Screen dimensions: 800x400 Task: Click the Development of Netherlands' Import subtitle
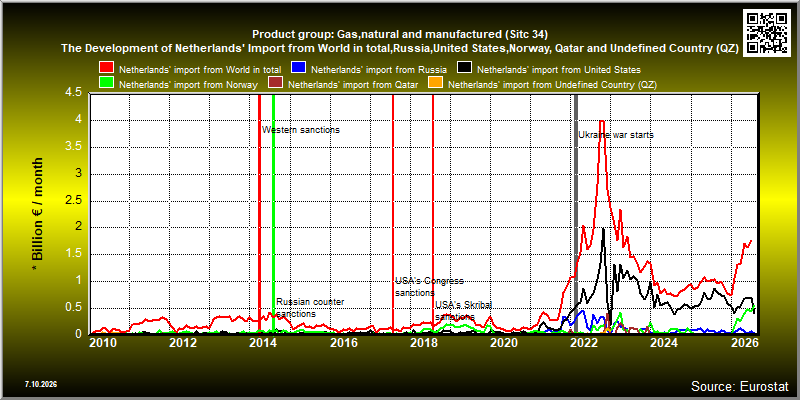(x=400, y=48)
